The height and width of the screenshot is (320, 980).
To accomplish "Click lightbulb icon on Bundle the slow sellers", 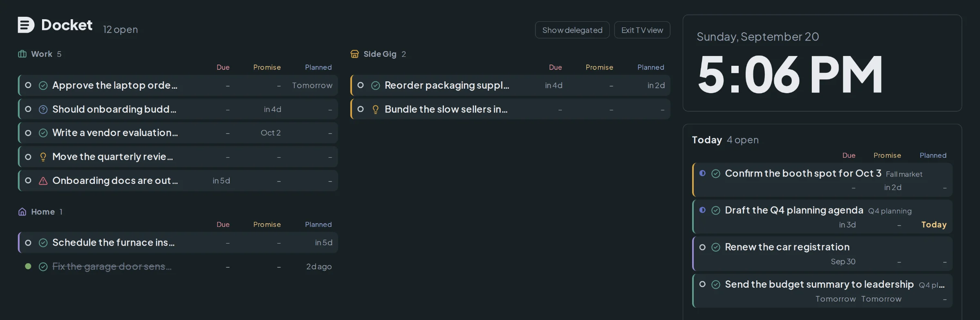I will click(x=376, y=110).
